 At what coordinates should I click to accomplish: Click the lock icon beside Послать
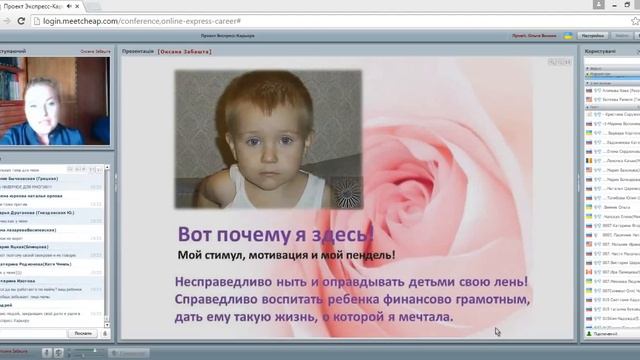(105, 333)
